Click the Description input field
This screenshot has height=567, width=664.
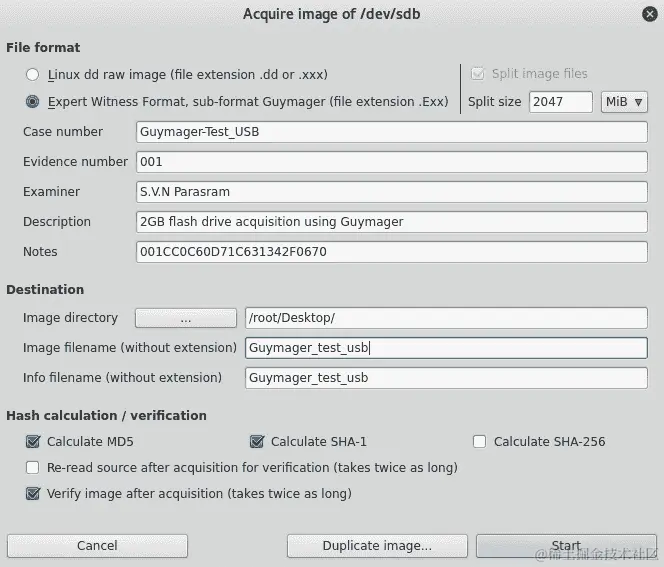click(392, 222)
